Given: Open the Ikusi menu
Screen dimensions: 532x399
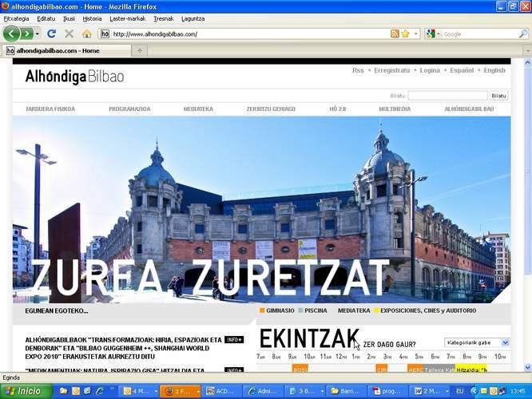Looking at the screenshot, I should (69, 18).
